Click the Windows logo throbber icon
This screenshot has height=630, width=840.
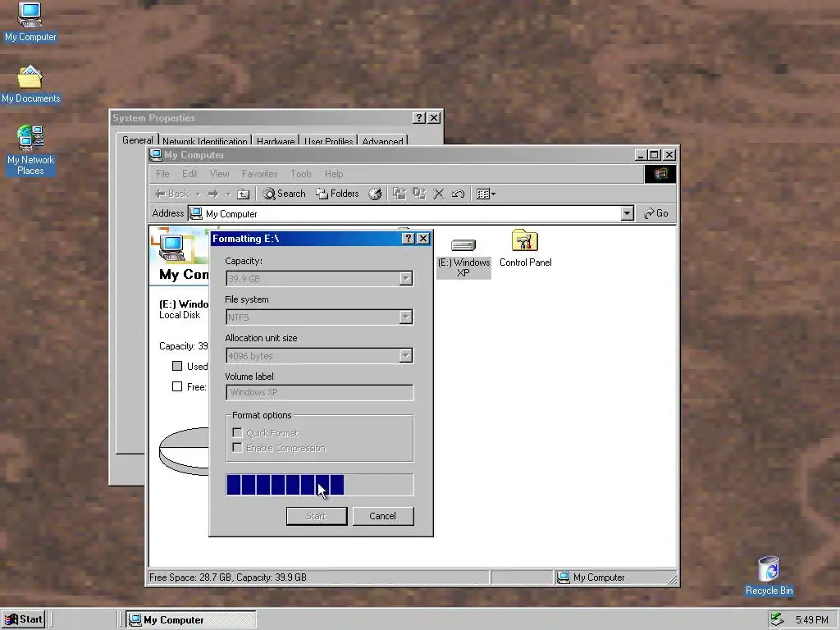tap(660, 174)
